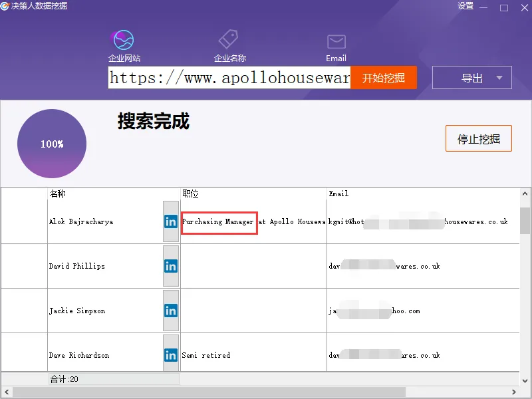The height and width of the screenshot is (399, 532).
Task: Click the vertical scrollbar down arrow
Action: 525,380
